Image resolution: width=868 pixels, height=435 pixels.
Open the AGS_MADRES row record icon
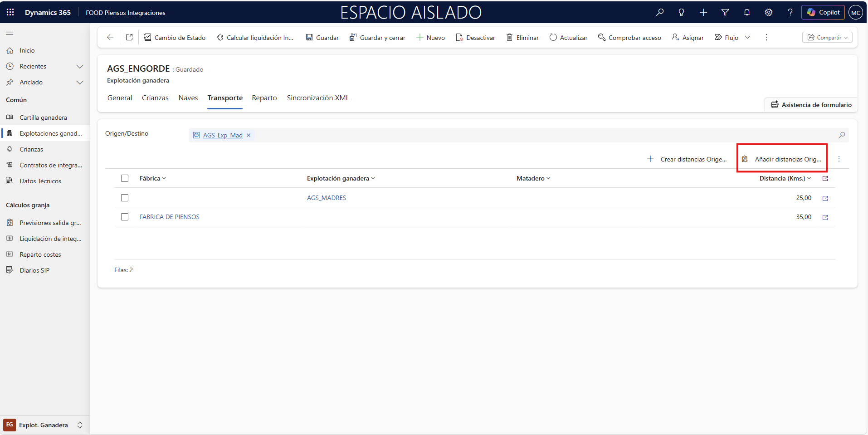click(825, 198)
